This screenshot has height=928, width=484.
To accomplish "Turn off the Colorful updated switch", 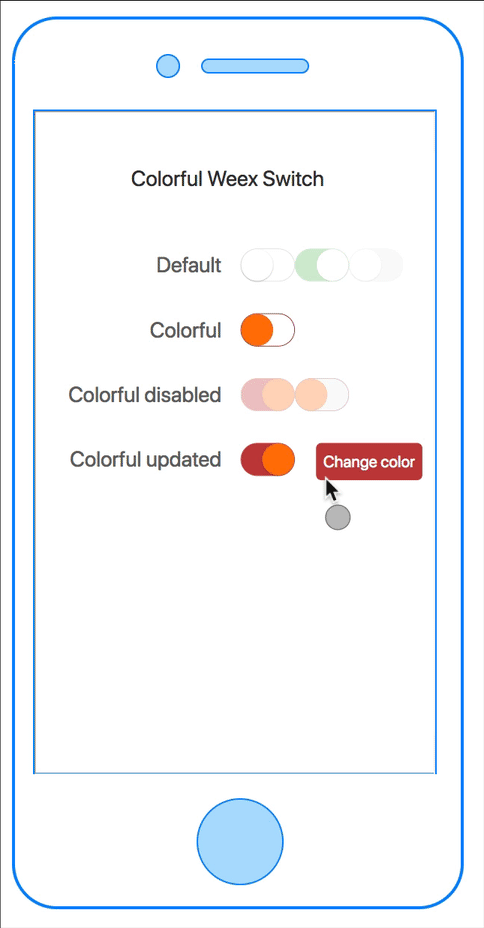I will (x=267, y=459).
